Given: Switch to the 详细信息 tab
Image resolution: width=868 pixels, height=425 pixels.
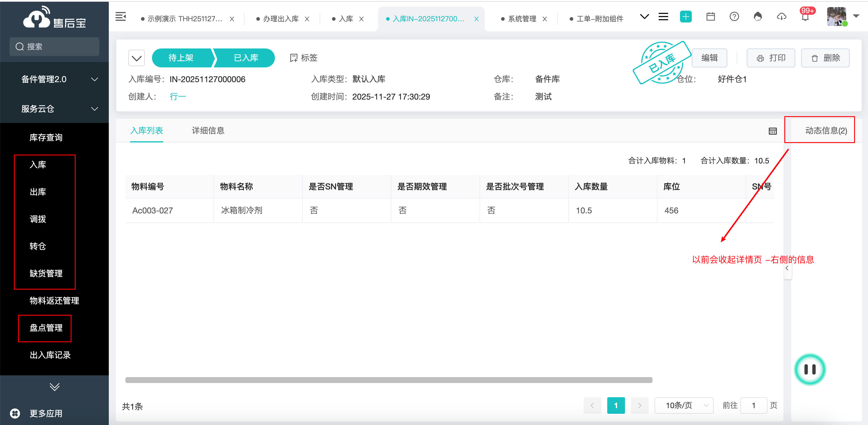Looking at the screenshot, I should [208, 131].
